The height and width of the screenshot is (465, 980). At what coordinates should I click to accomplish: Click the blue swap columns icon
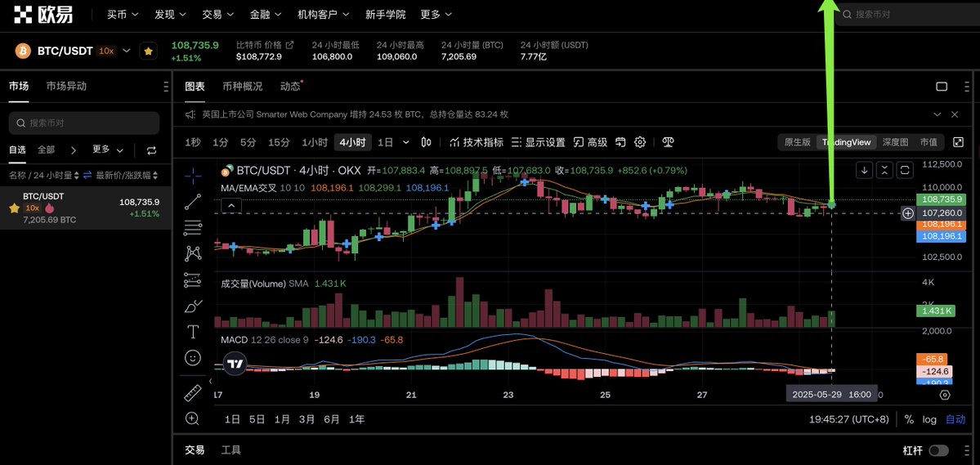[87, 175]
